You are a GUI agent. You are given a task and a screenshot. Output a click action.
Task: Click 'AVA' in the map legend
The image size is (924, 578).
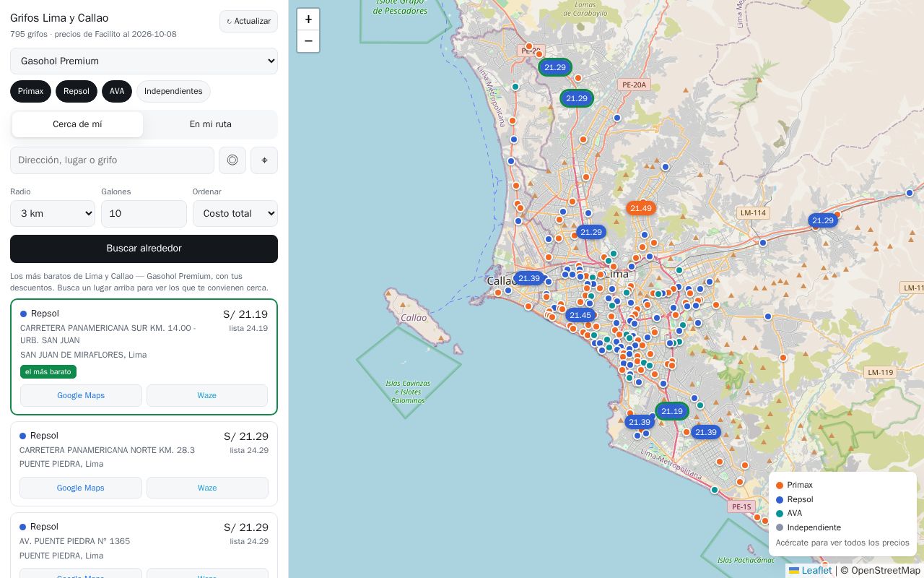(795, 513)
